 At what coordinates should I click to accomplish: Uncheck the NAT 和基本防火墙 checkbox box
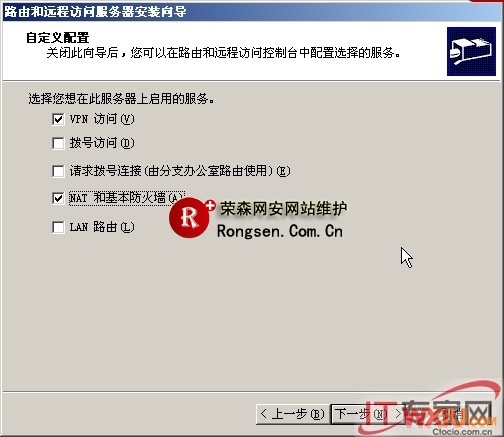[58, 198]
